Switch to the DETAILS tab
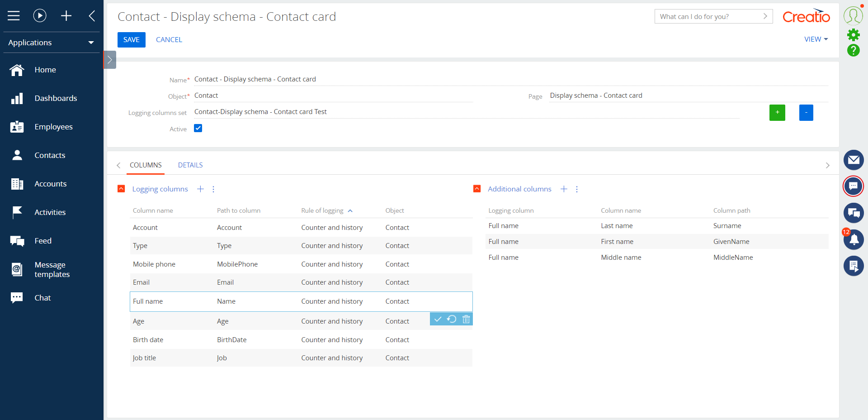 190,165
